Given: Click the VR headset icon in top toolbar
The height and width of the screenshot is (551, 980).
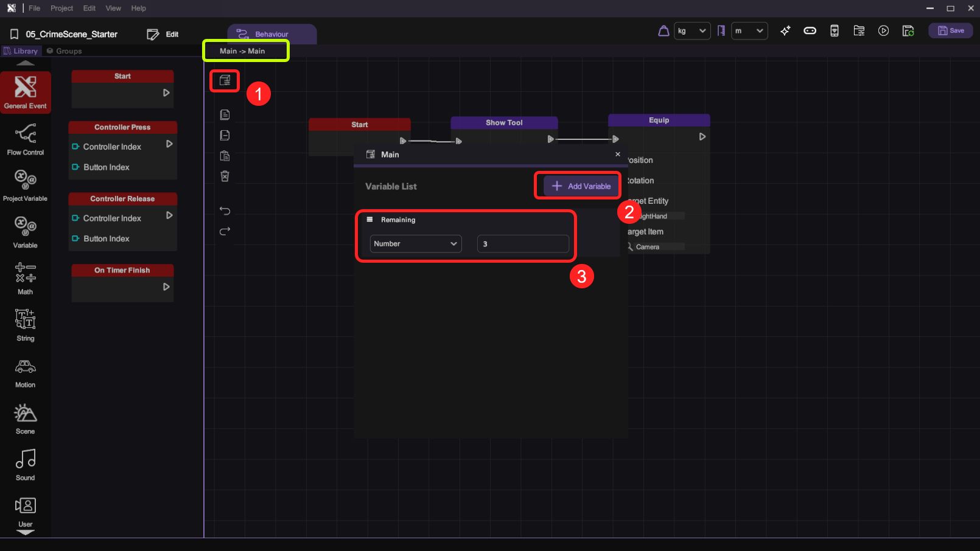Looking at the screenshot, I should point(810,31).
